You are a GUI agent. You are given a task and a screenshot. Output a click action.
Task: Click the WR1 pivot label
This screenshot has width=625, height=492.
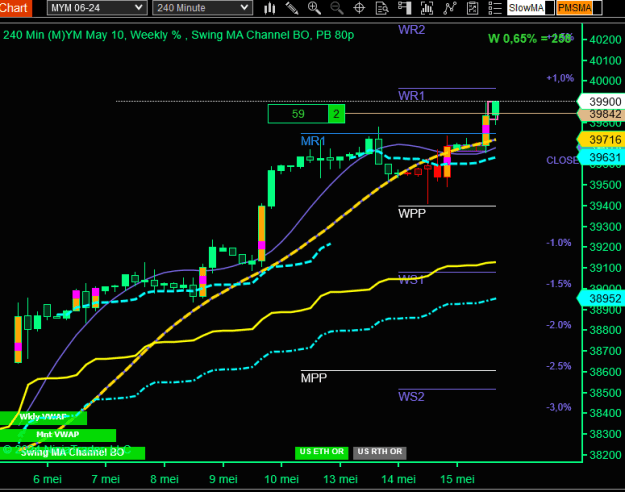(x=411, y=96)
